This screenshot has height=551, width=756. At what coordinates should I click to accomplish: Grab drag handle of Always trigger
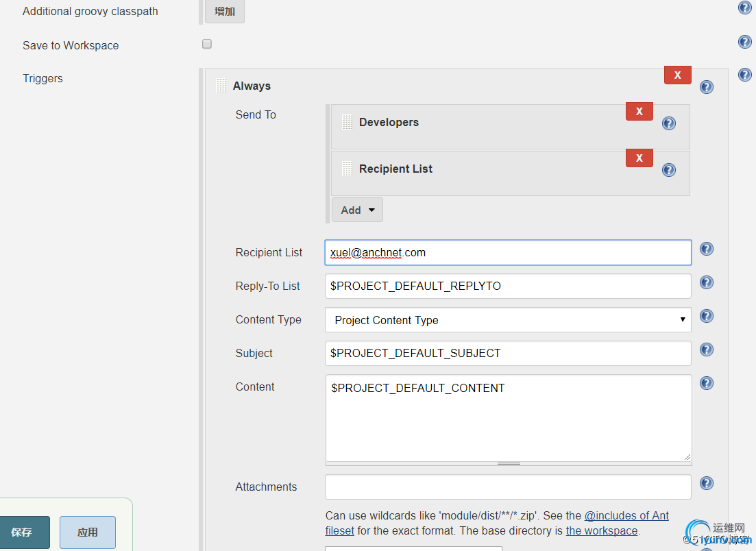pos(221,86)
